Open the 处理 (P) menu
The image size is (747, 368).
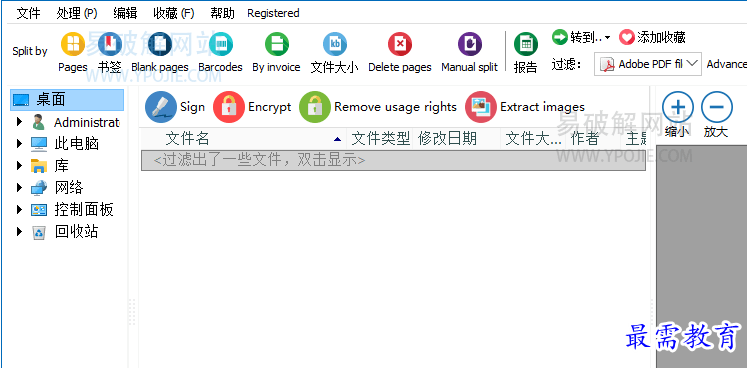[x=77, y=13]
